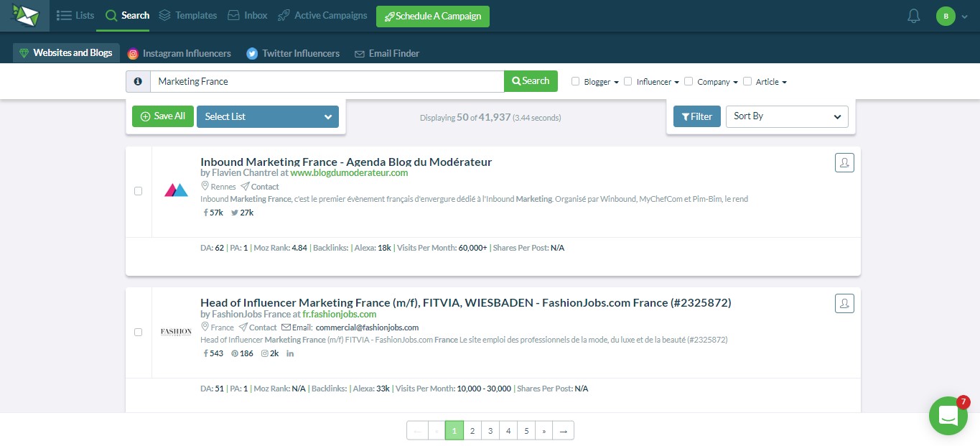The width and height of the screenshot is (980, 446).
Task: Select checkbox for FashionJobs result
Action: pos(139,332)
